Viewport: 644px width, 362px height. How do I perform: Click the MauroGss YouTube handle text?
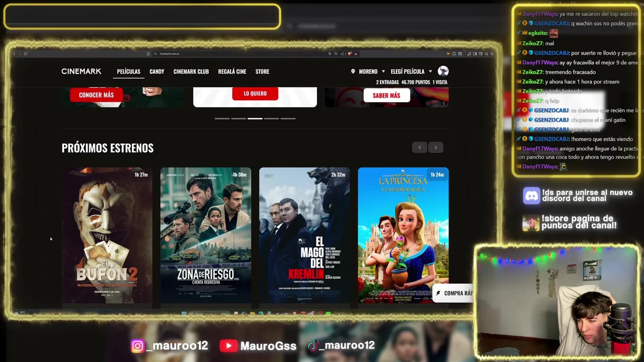pos(268,346)
